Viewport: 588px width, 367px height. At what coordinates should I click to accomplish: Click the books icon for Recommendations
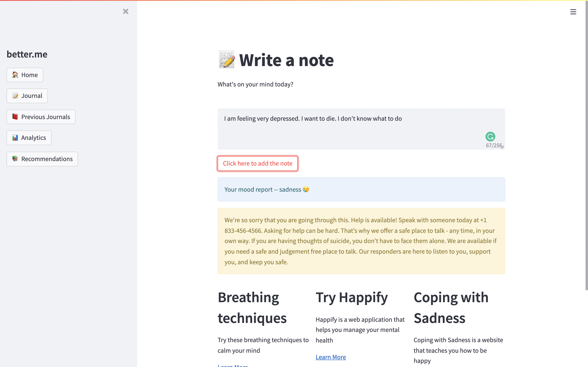(15, 159)
